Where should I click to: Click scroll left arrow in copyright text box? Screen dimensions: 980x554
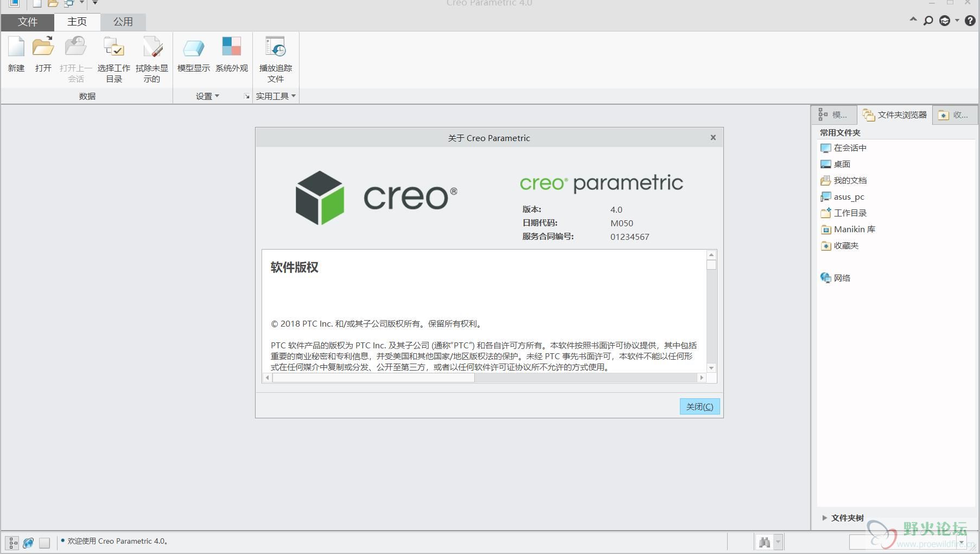(268, 378)
